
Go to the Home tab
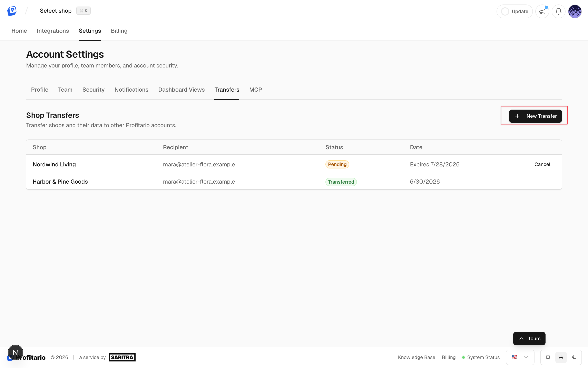(19, 31)
